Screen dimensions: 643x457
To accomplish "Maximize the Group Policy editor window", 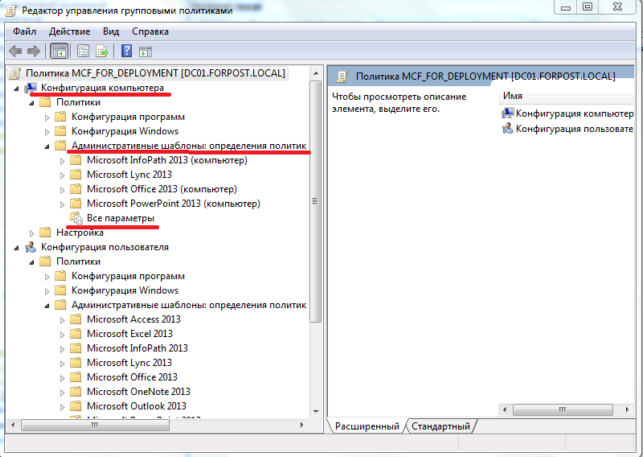I will [x=588, y=7].
